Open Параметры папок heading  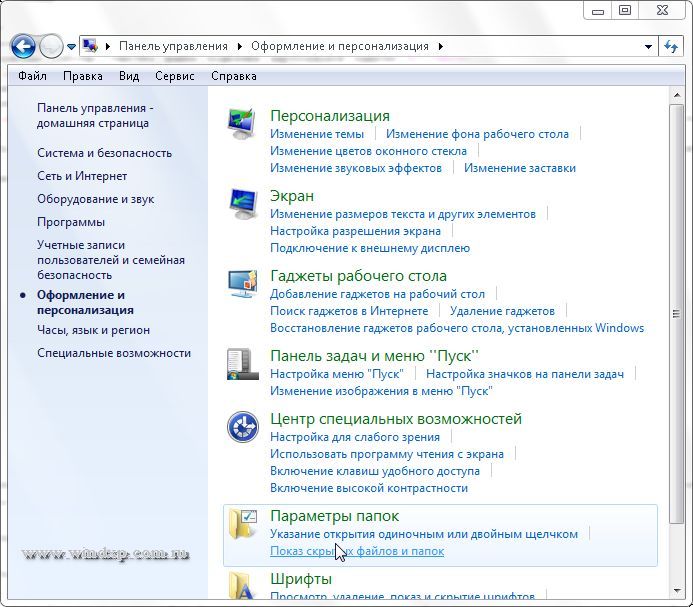point(335,516)
